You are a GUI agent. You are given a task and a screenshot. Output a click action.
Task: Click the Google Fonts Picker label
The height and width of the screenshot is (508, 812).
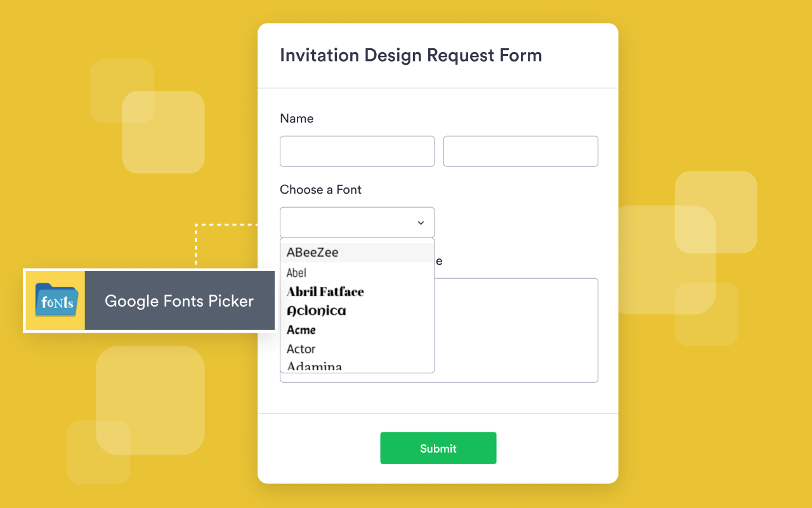click(x=179, y=300)
